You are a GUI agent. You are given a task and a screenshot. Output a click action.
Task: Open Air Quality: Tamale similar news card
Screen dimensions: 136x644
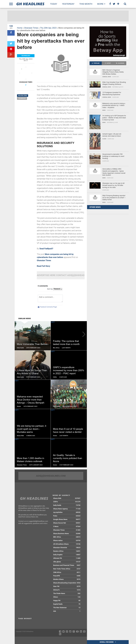click(x=69, y=453)
